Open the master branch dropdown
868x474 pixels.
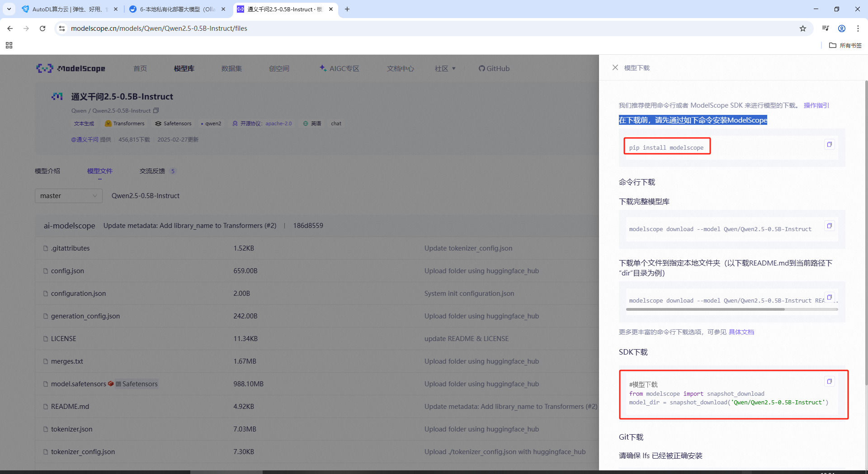[68, 195]
